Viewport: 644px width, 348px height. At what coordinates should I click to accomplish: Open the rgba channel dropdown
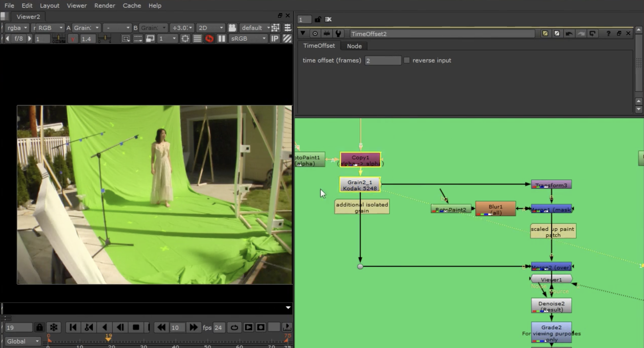tap(17, 28)
